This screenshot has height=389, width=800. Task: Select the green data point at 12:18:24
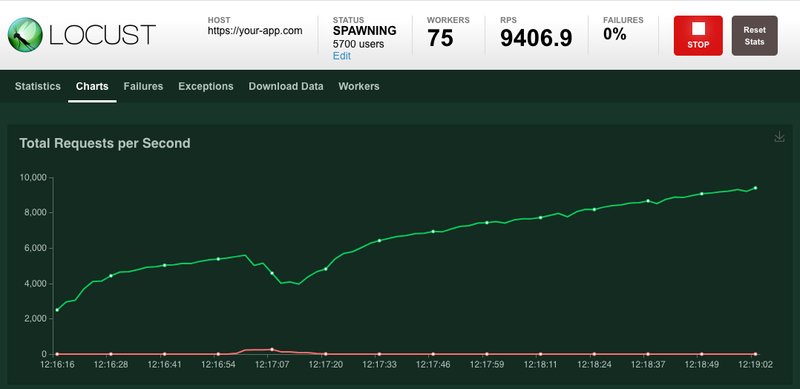coord(594,209)
